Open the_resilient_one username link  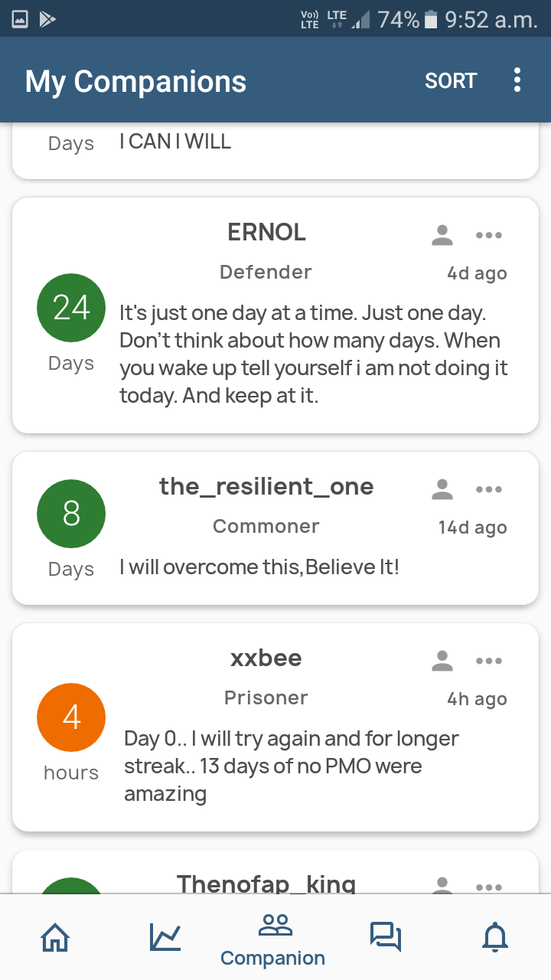[266, 487]
